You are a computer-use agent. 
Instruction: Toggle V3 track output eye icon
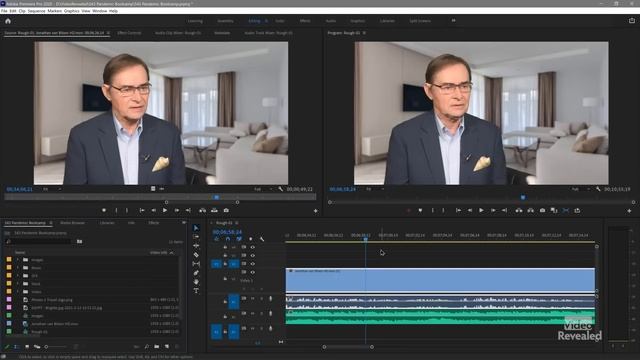pyautogui.click(x=253, y=256)
